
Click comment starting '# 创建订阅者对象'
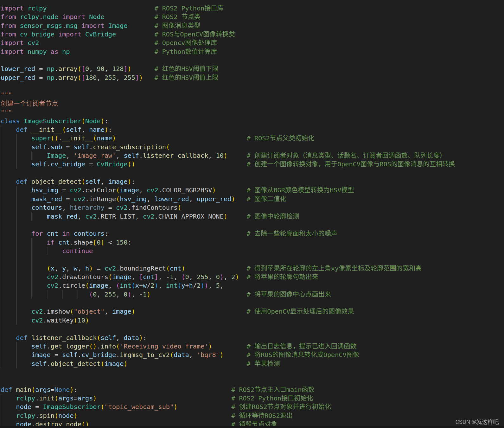(x=345, y=155)
